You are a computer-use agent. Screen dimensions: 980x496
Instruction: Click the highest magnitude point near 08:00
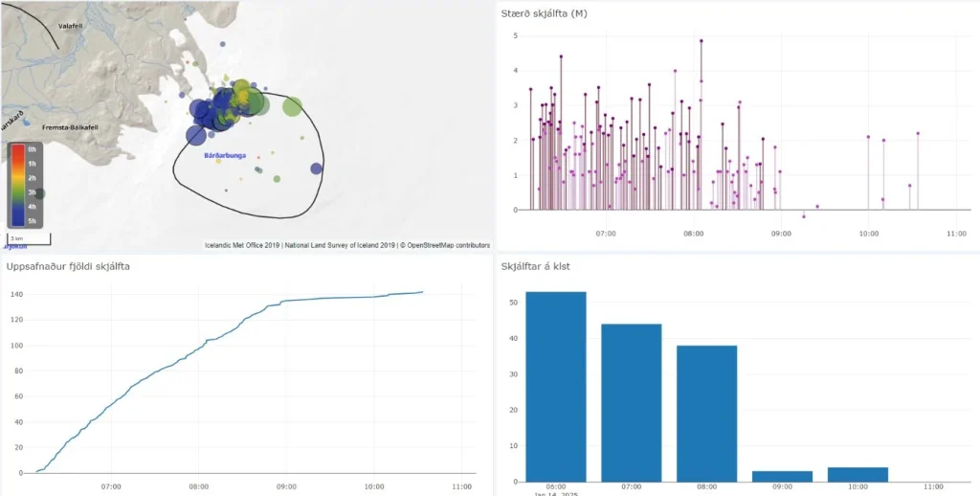click(x=702, y=40)
